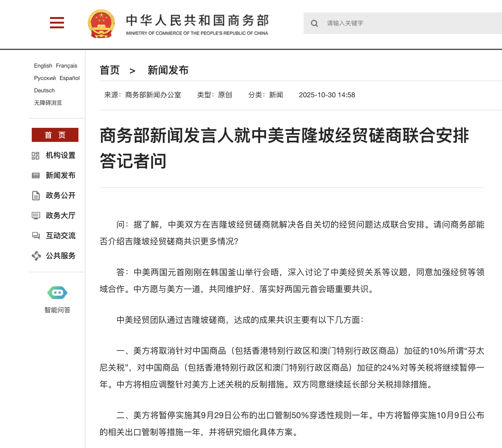Click the 公共服务 sidebar icon
This screenshot has width=502, height=448.
point(36,256)
